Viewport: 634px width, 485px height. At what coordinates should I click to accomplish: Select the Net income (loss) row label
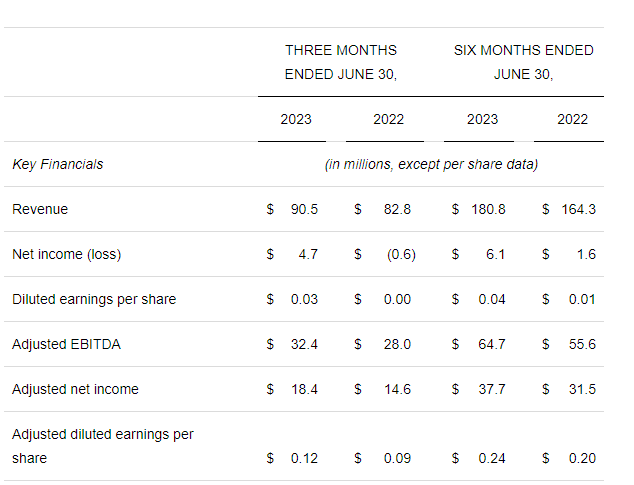pyautogui.click(x=66, y=254)
